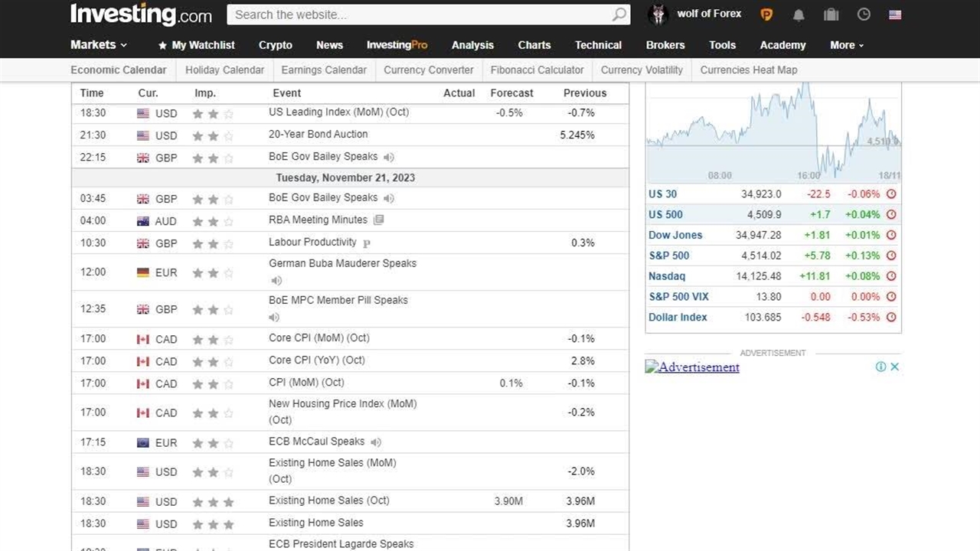Click the clock icon in Dollar Index row
The width and height of the screenshot is (980, 551).
click(x=891, y=318)
